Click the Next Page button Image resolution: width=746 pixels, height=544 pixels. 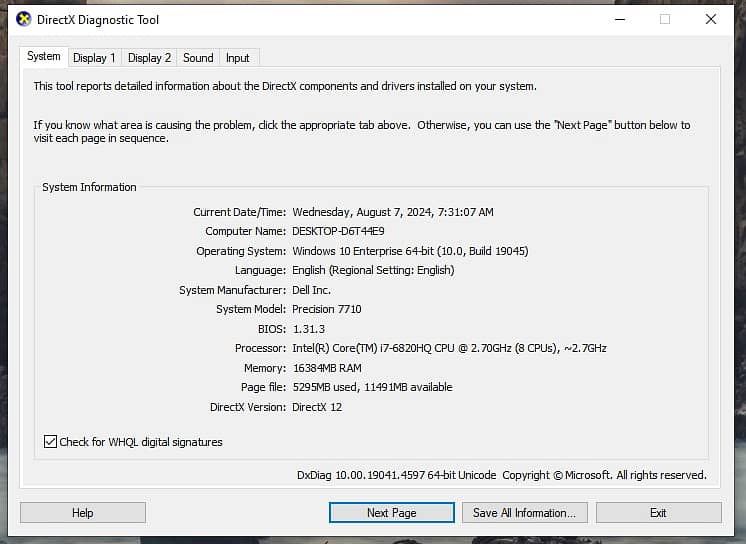[391, 513]
